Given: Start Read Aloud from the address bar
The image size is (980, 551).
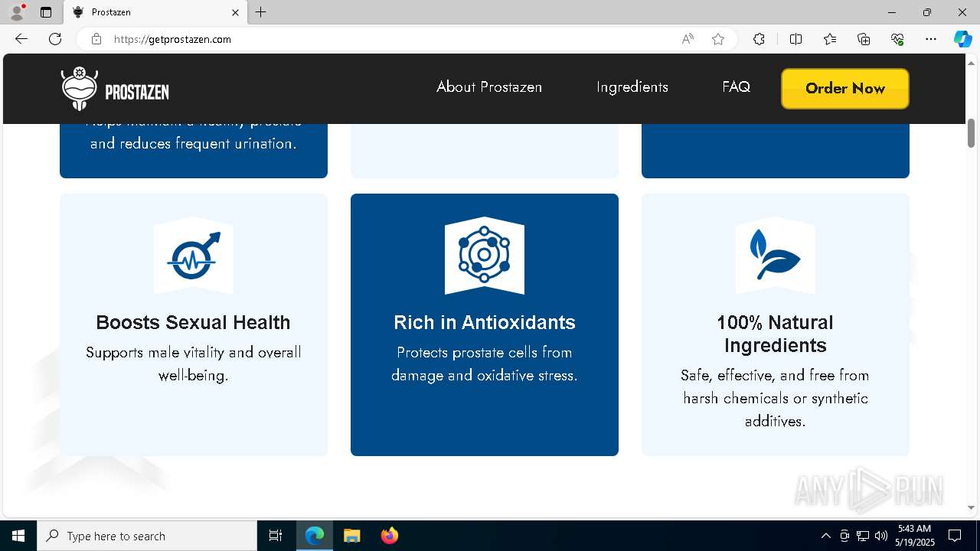Looking at the screenshot, I should tap(688, 39).
